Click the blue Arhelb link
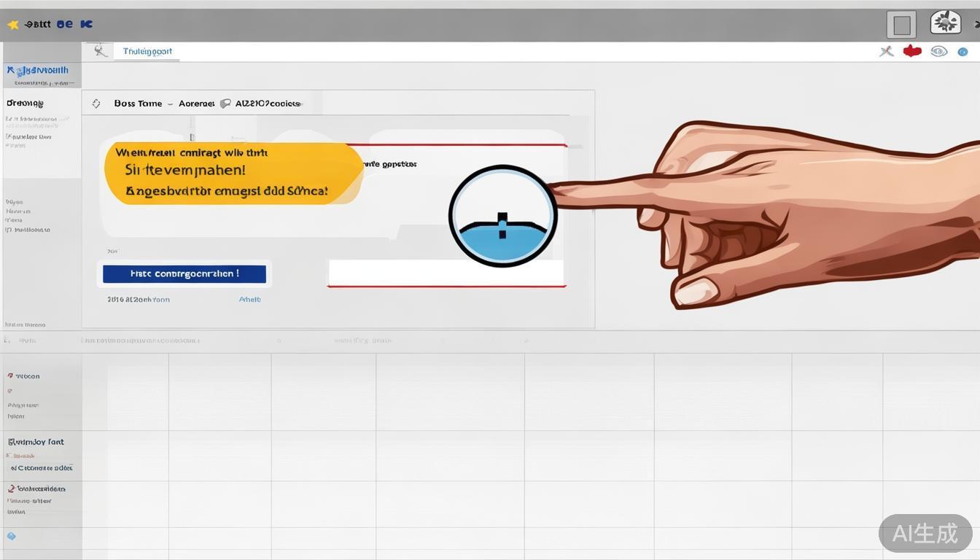The image size is (980, 560). pyautogui.click(x=249, y=299)
